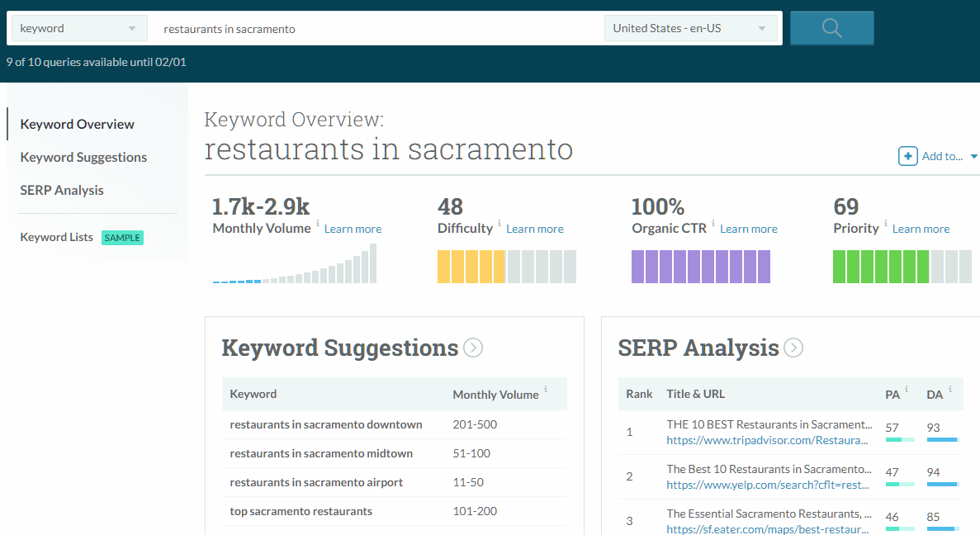The height and width of the screenshot is (535, 980).
Task: Click info icon next to Organic CTR
Action: (x=713, y=223)
